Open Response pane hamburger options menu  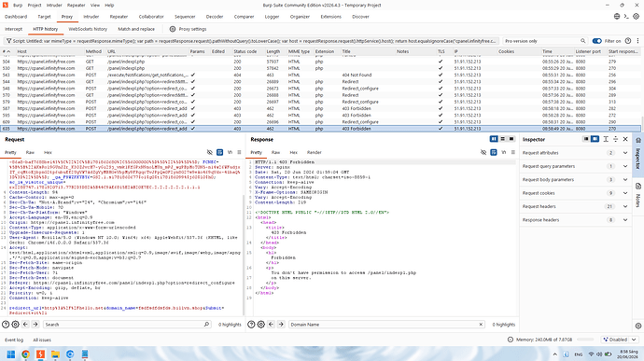(513, 152)
